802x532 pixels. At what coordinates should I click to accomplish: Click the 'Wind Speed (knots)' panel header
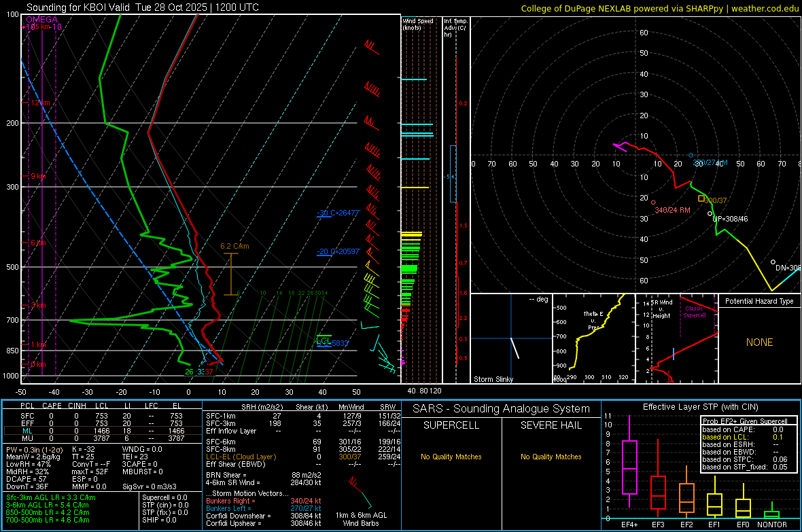[x=418, y=24]
